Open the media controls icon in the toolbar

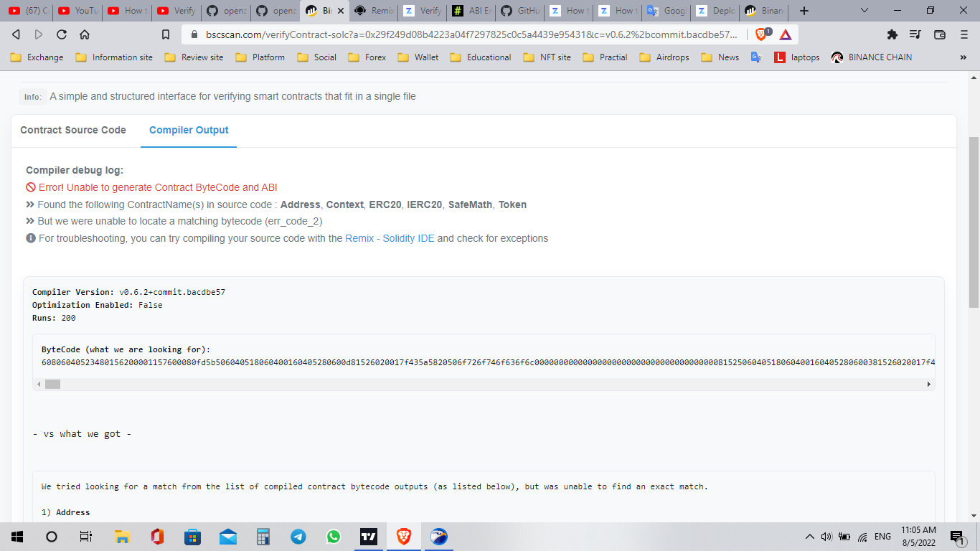916,34
